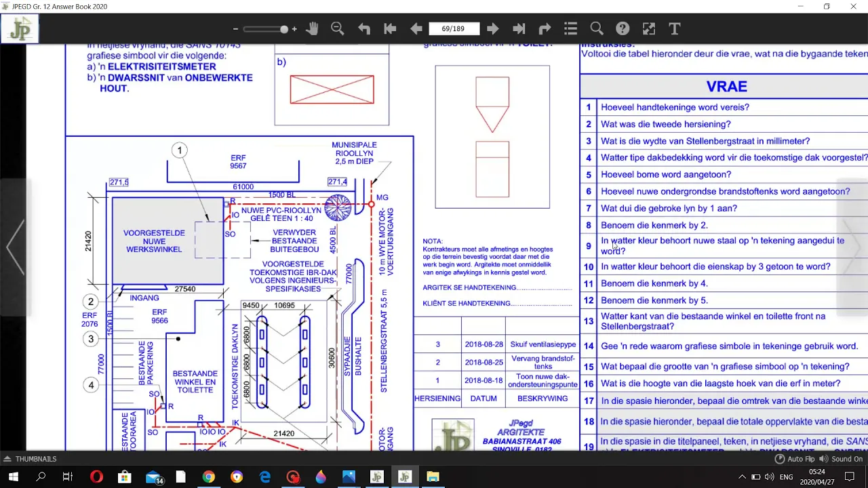Click the page number field 69/189
The image size is (868, 488).
point(453,28)
